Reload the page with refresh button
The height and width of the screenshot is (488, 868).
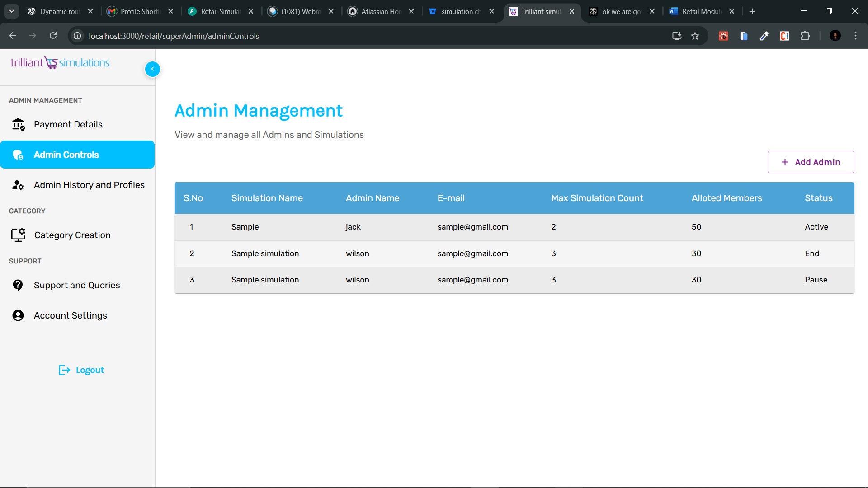(x=53, y=36)
